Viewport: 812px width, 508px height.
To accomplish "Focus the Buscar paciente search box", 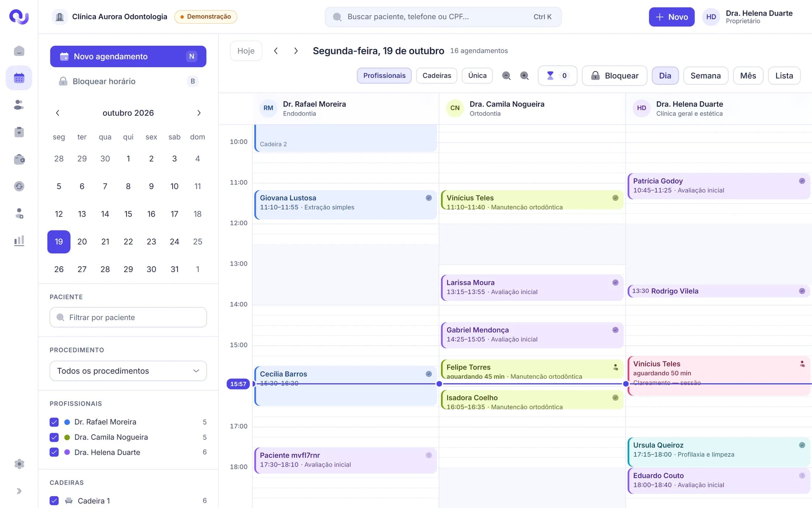I will [443, 17].
